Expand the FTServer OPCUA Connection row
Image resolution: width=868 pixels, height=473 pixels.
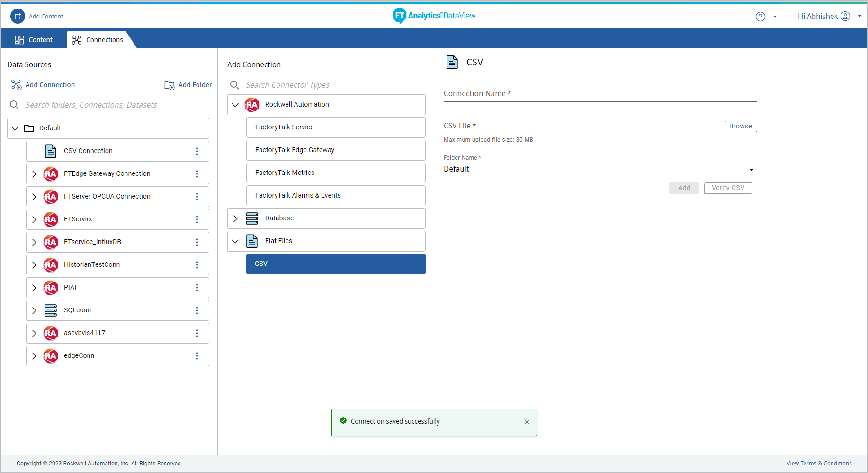pos(34,197)
